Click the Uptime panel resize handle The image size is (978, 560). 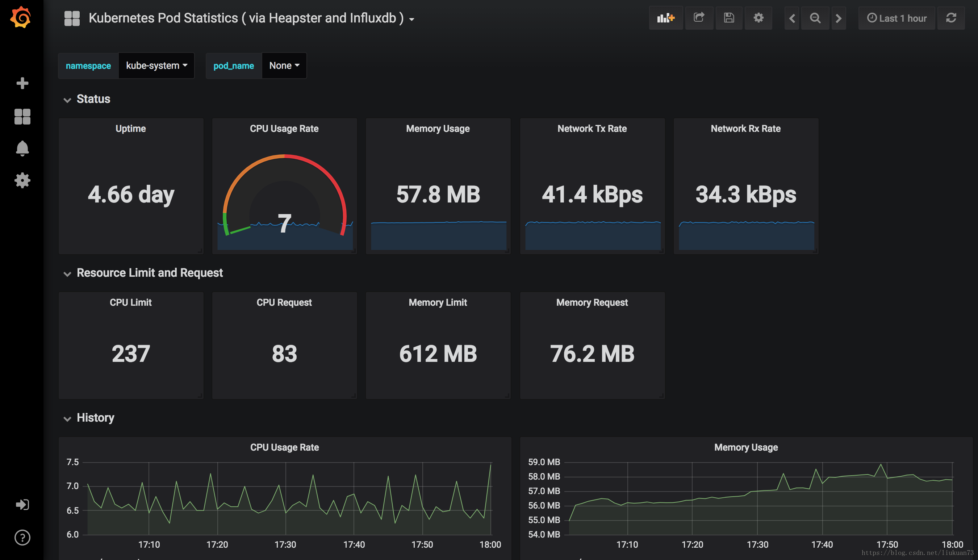coord(200,251)
